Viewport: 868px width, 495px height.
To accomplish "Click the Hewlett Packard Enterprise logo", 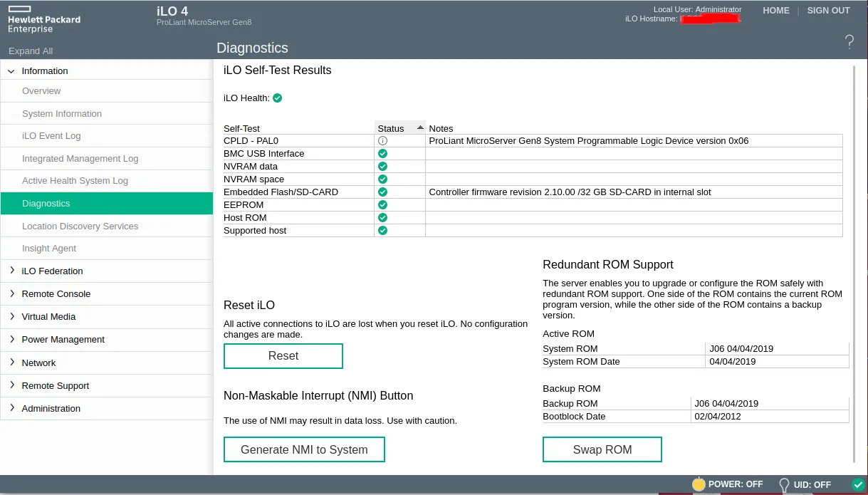I will [44, 19].
